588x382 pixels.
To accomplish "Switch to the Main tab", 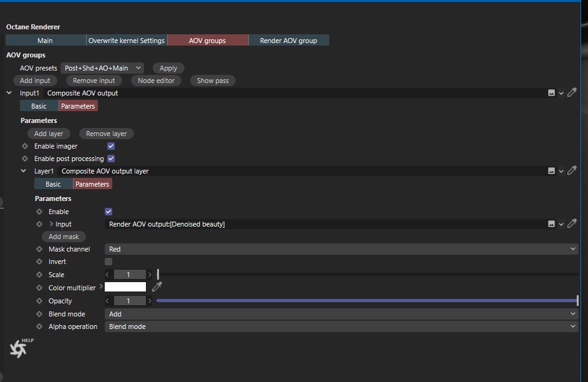I will tap(45, 40).
